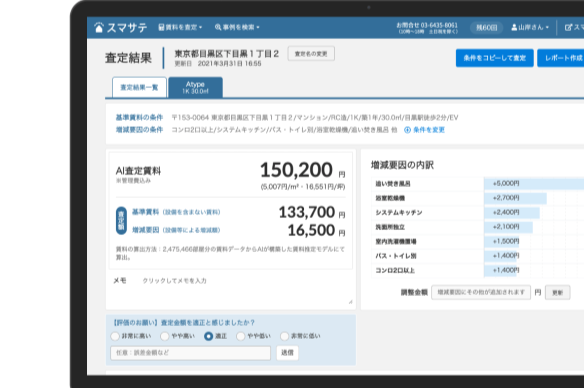Click the 増減要因 label in the rent card
The width and height of the screenshot is (584, 388).
146,230
